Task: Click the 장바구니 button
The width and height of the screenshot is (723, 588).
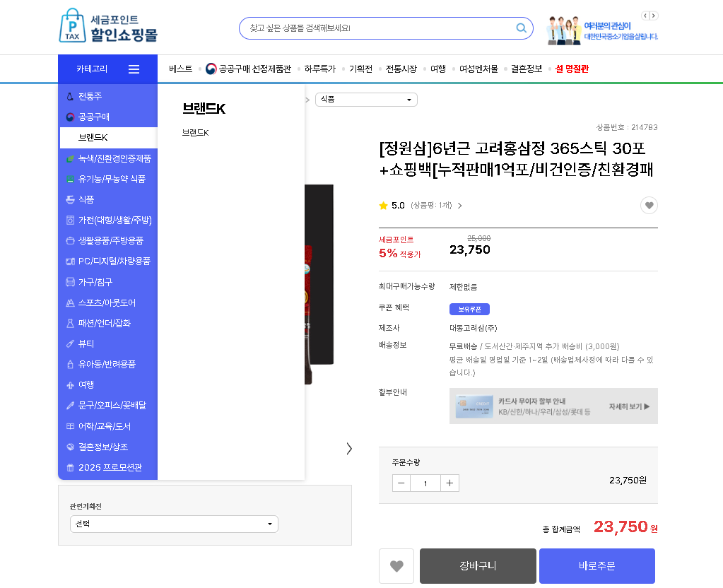Action: (x=478, y=566)
